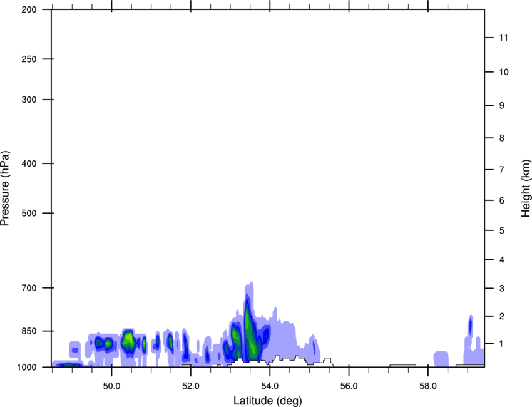Click the 50.0 latitude tick label
532x407 pixels.
[x=111, y=386]
